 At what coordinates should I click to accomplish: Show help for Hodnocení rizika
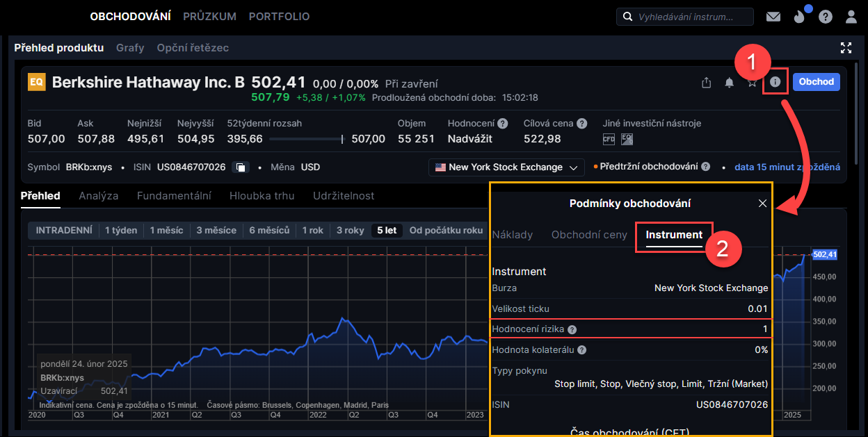coord(572,329)
